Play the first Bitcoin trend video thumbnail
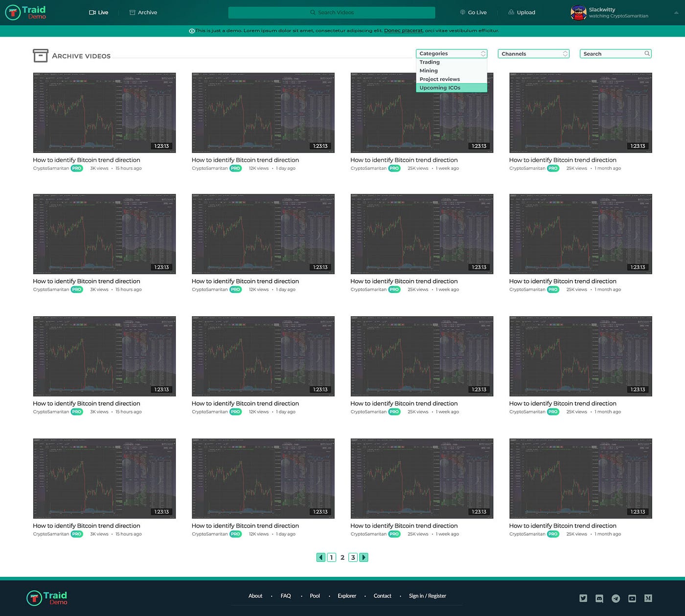685x616 pixels. tap(104, 112)
